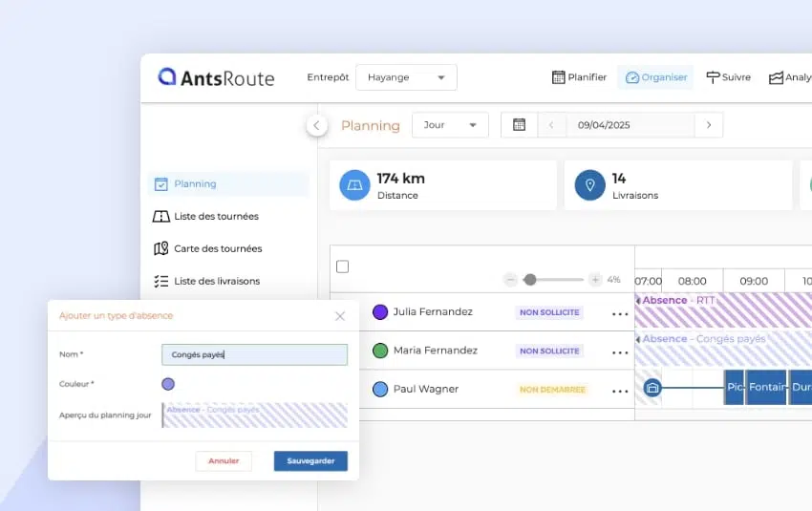
Task: Open the Planifier menu
Action: [579, 77]
